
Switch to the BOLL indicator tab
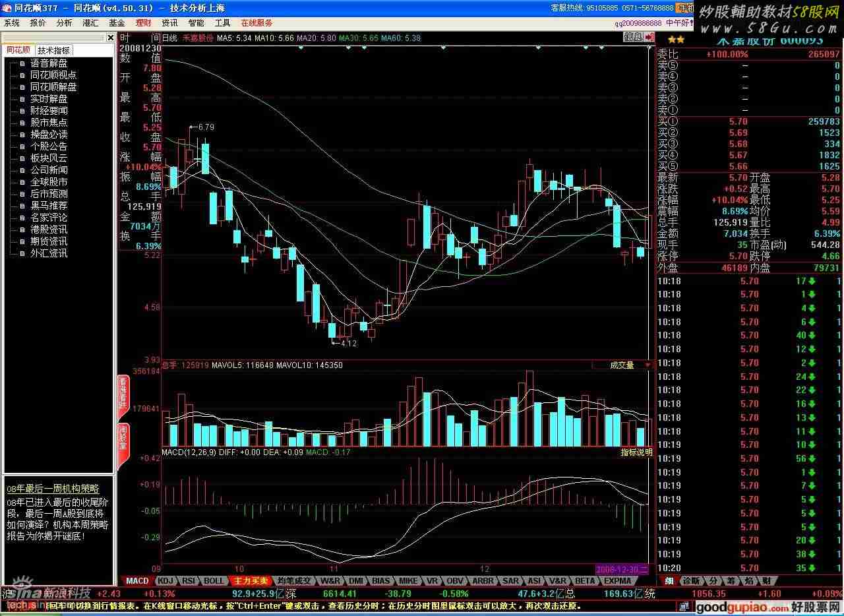click(x=214, y=581)
